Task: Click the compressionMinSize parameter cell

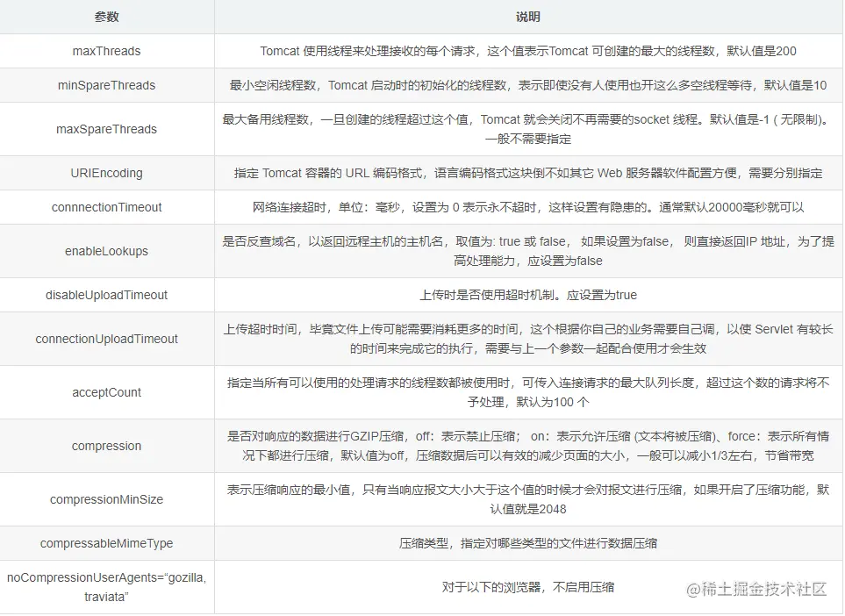Action: tap(107, 499)
